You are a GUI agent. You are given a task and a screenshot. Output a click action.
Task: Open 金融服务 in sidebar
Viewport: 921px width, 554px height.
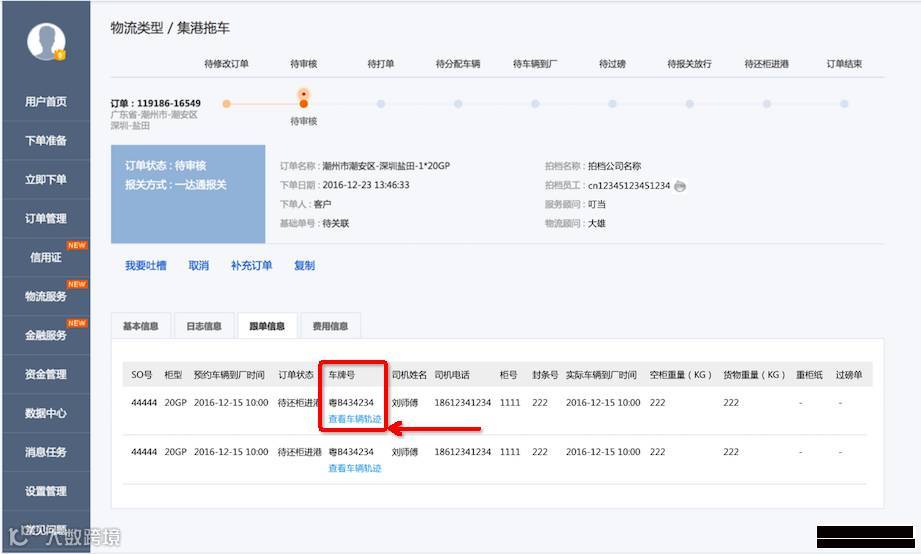(46, 335)
